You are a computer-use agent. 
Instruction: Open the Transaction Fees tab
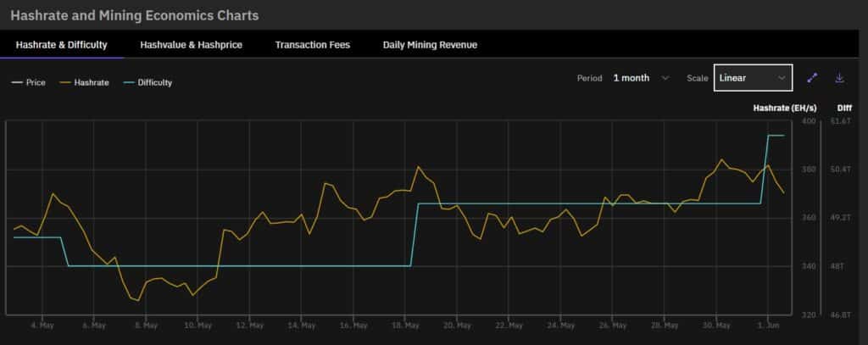(313, 45)
